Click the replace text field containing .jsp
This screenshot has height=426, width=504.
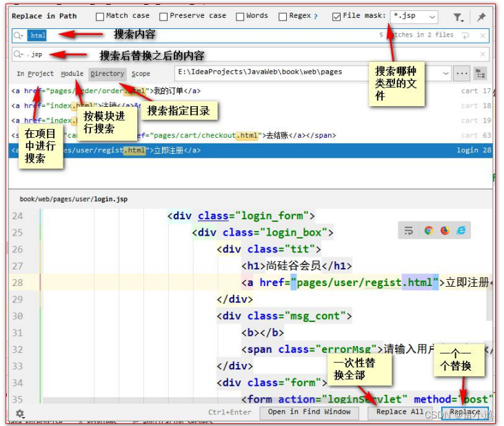[x=250, y=54]
